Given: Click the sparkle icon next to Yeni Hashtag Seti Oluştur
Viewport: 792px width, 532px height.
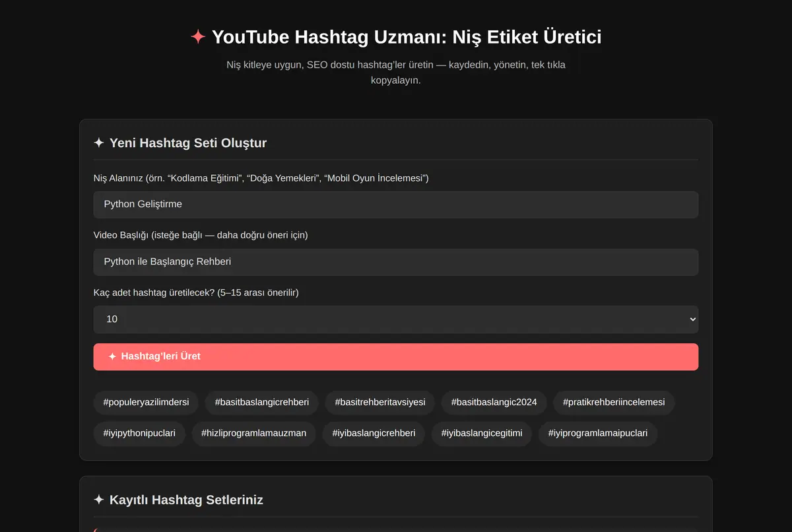Looking at the screenshot, I should click(x=99, y=143).
